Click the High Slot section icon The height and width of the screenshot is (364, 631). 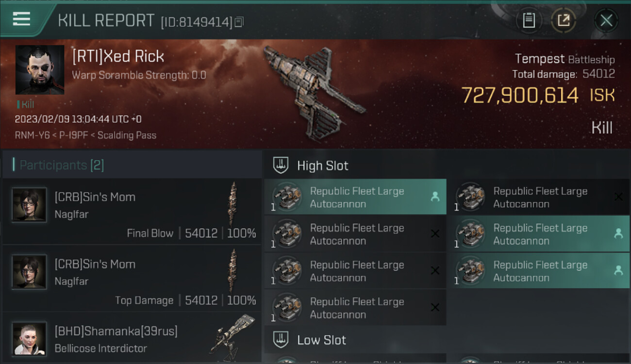coord(282,165)
